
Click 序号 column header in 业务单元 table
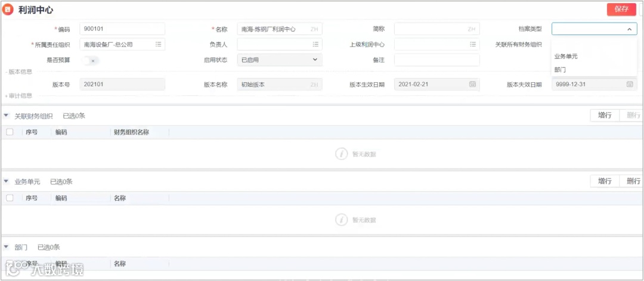(x=32, y=198)
